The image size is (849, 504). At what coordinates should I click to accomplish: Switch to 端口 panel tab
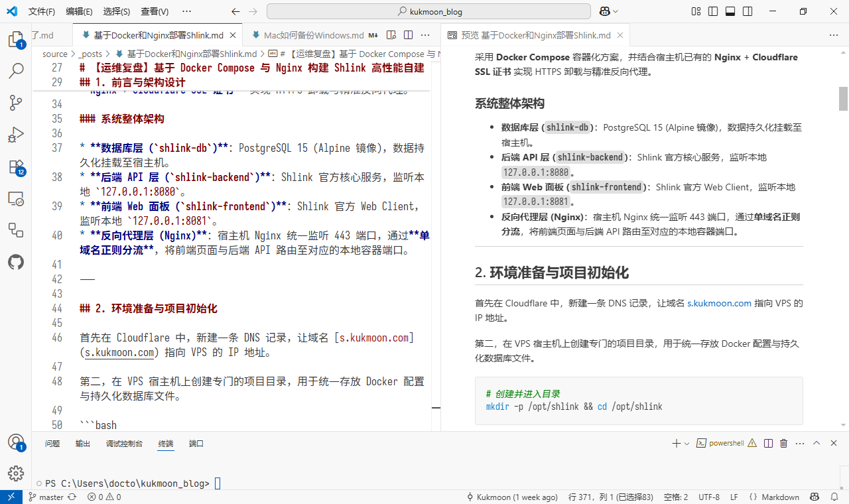(196, 443)
